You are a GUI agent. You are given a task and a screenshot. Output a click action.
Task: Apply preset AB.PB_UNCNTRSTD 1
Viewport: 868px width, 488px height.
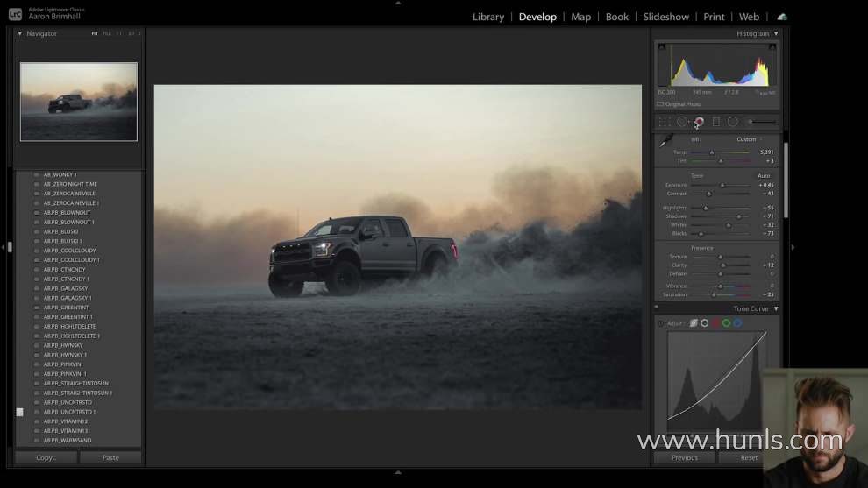point(69,412)
